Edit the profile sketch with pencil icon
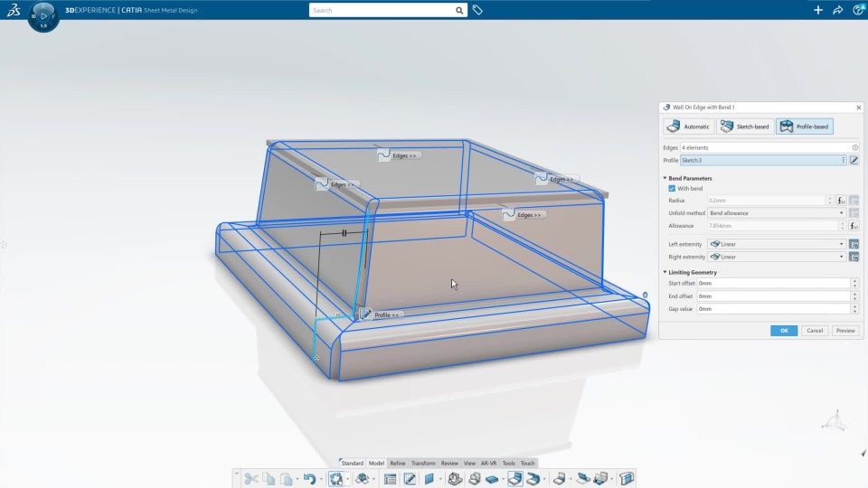The height and width of the screenshot is (488, 868). (854, 160)
